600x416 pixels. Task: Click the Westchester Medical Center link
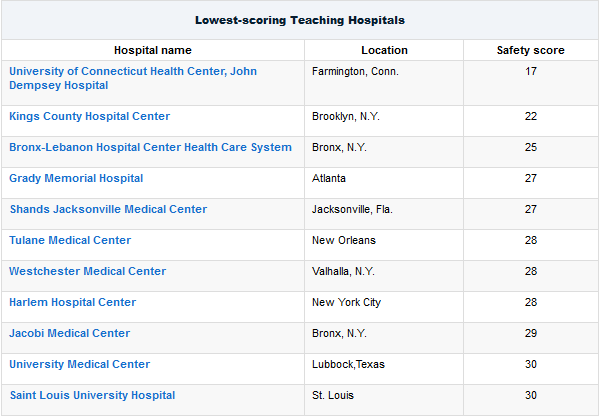[88, 271]
